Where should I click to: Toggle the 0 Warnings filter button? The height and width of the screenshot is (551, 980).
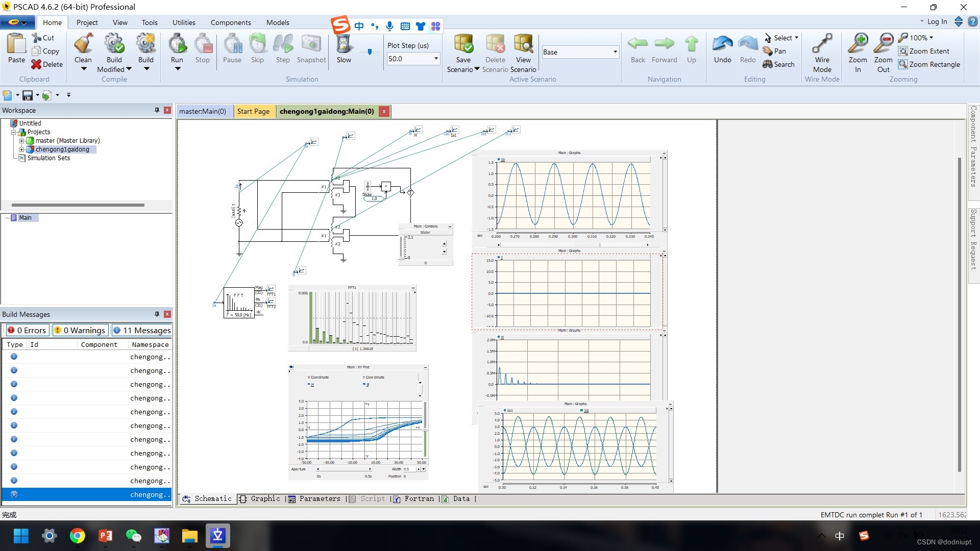click(80, 330)
